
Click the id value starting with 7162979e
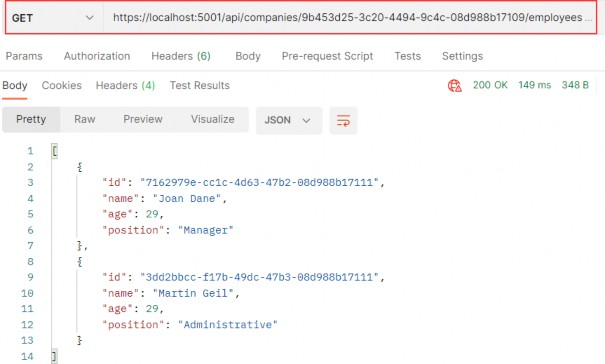pos(259,182)
